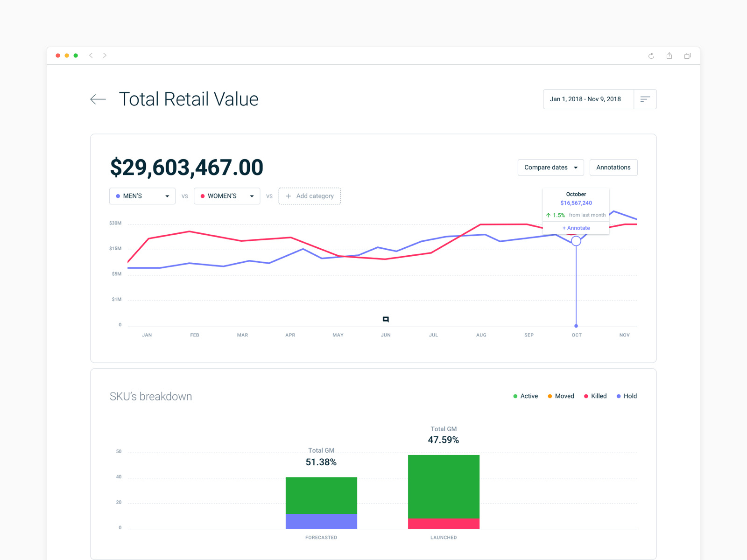747x560 pixels.
Task: Toggle the Active legend in SKU's breakdown
Action: [526, 396]
